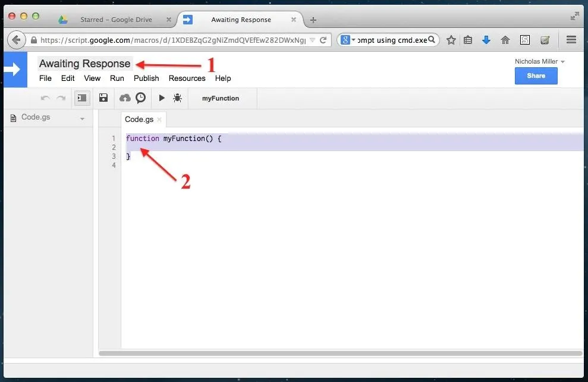
Task: Open the Run menu
Action: pos(117,78)
